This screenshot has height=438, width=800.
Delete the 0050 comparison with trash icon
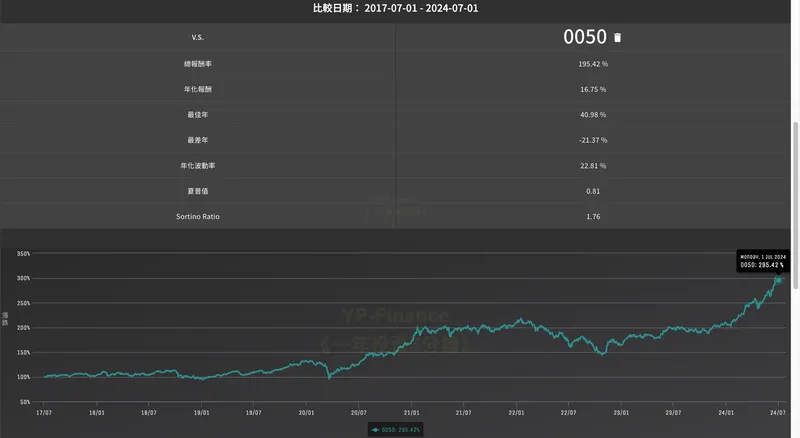coord(617,38)
